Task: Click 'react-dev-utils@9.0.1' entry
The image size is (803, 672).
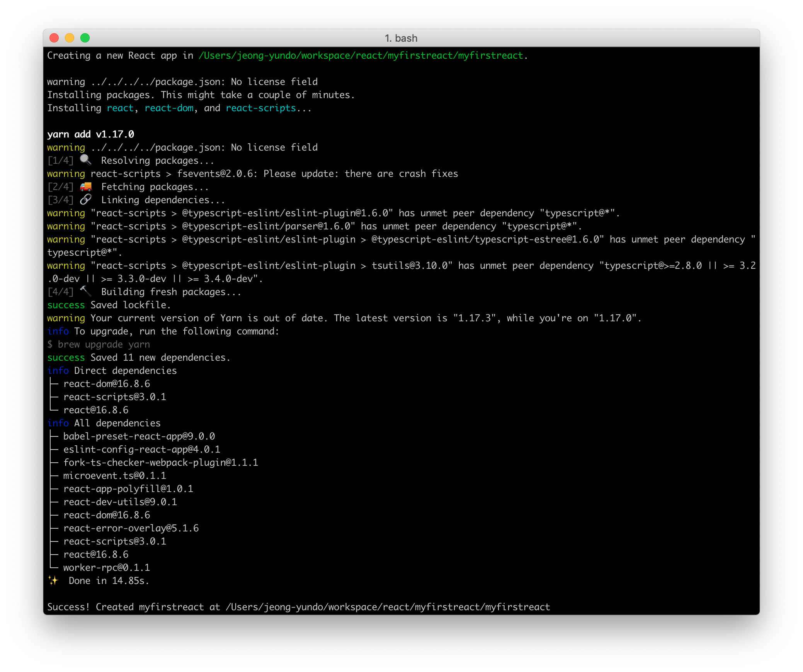Action: [x=120, y=502]
